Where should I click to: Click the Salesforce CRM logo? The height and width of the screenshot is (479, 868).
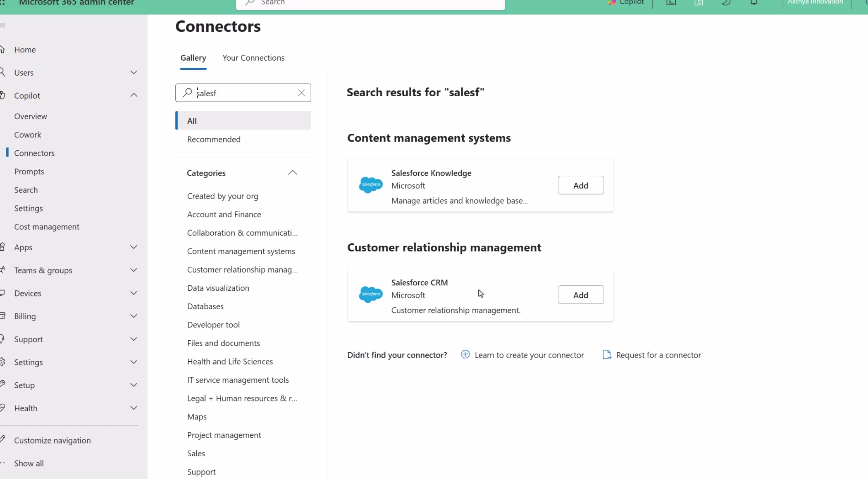371,294
